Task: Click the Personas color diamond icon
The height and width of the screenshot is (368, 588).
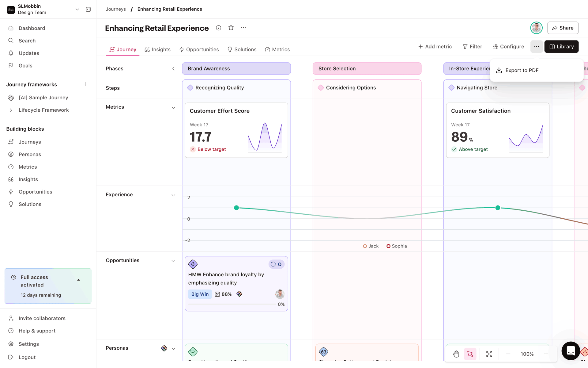Action: tap(164, 348)
